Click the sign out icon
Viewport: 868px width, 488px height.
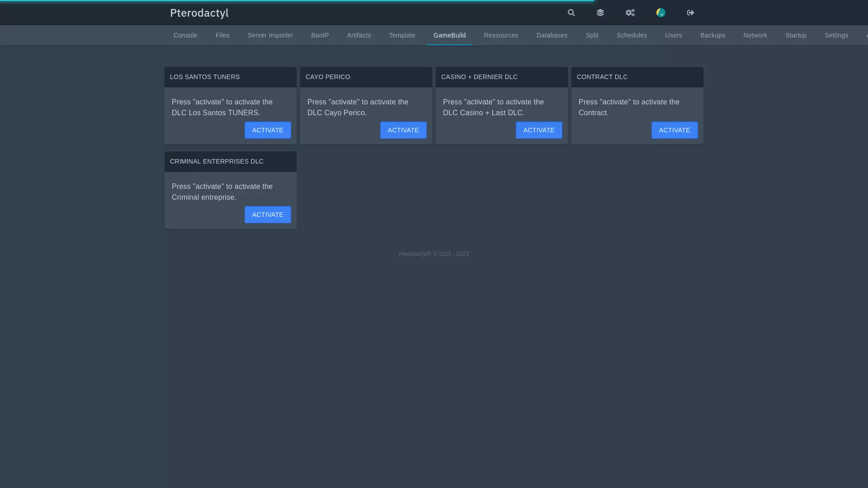click(691, 13)
